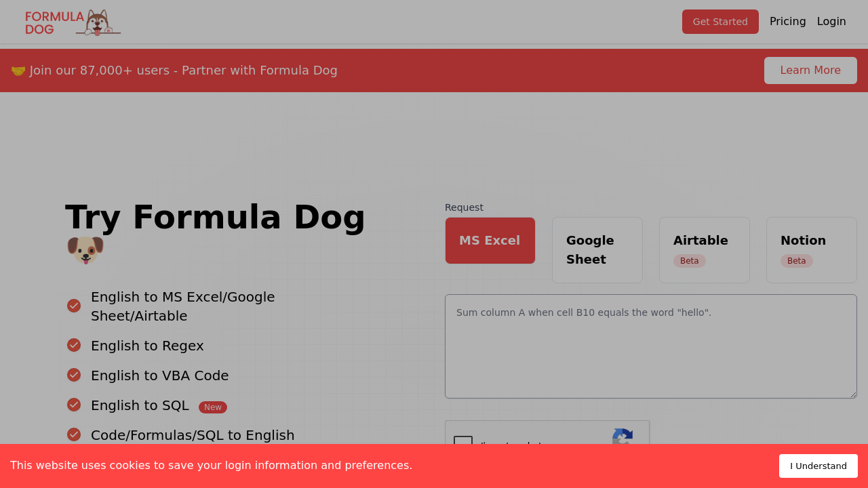Click the Formula Dog husky logo
This screenshot has height=488, width=868.
73,22
